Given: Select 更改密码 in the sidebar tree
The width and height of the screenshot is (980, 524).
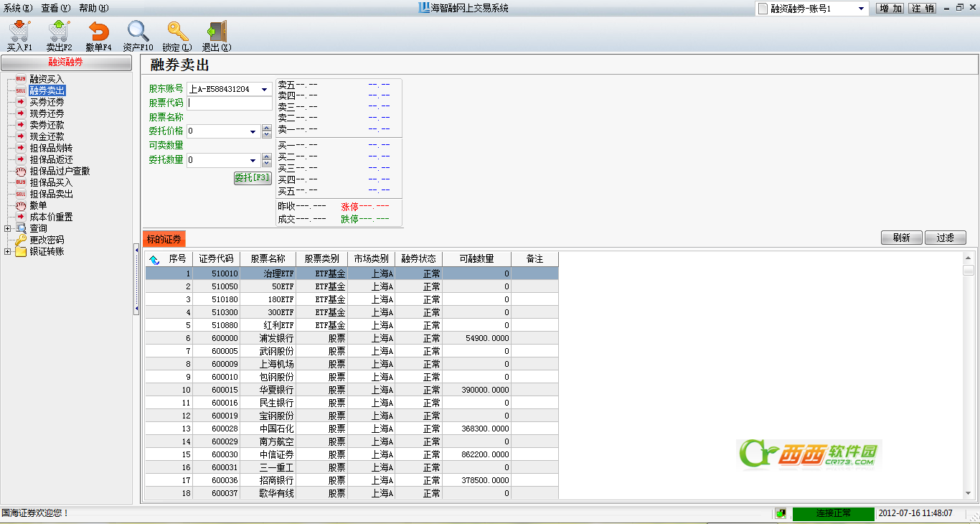Looking at the screenshot, I should (47, 240).
